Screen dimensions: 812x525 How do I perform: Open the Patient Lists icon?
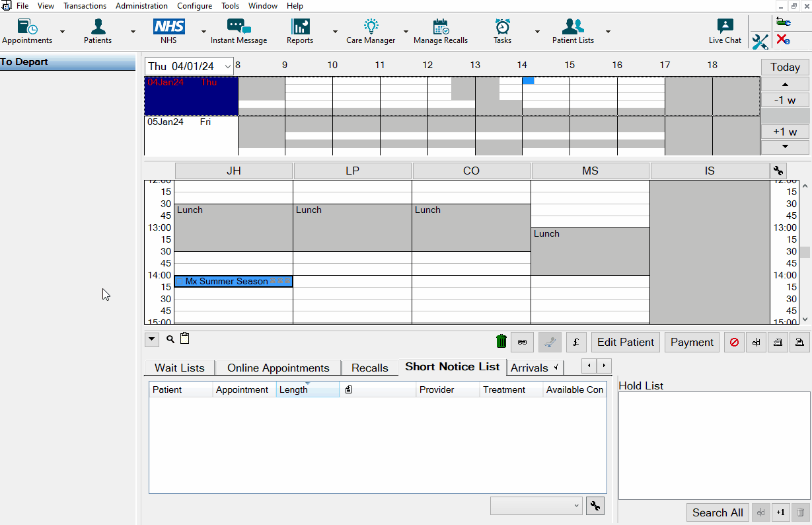[573, 31]
